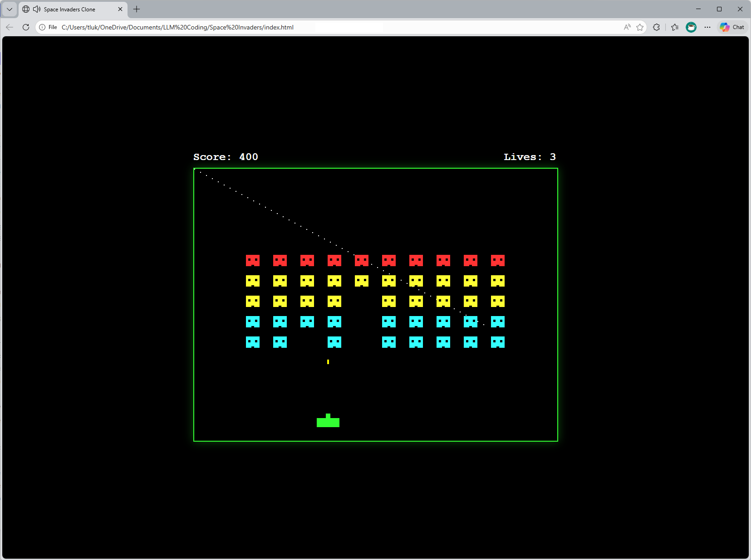Open the Copilot Chat button
The image size is (751, 560).
732,27
